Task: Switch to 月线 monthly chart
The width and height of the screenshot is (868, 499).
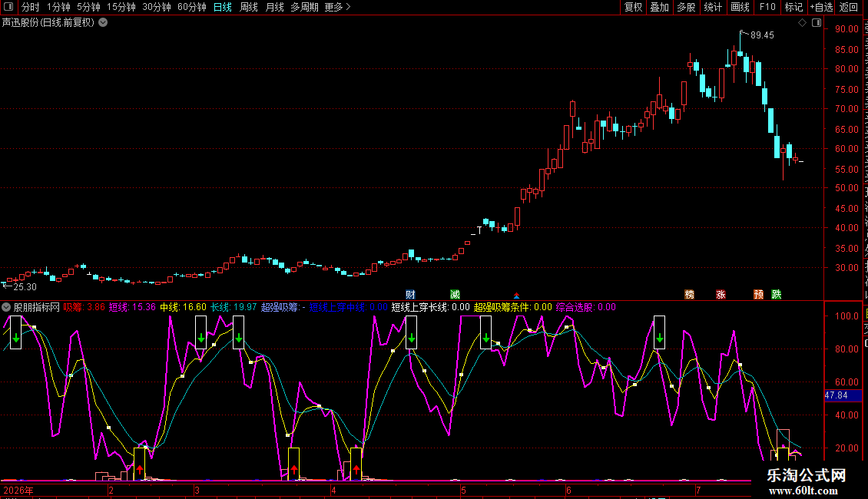Action: (x=274, y=7)
